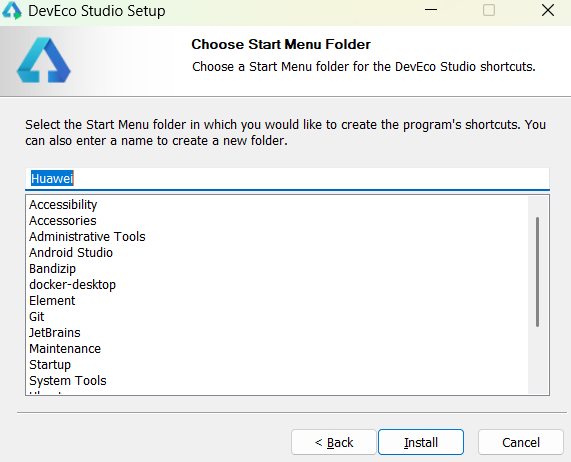The image size is (571, 462).
Task: Select the Startup folder entry
Action: click(x=50, y=365)
